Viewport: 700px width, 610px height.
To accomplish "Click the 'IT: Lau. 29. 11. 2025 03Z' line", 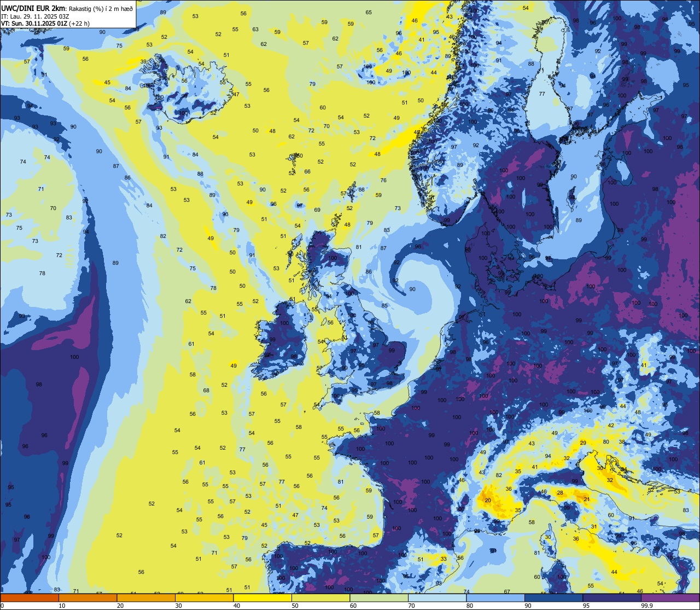I will point(35,16).
